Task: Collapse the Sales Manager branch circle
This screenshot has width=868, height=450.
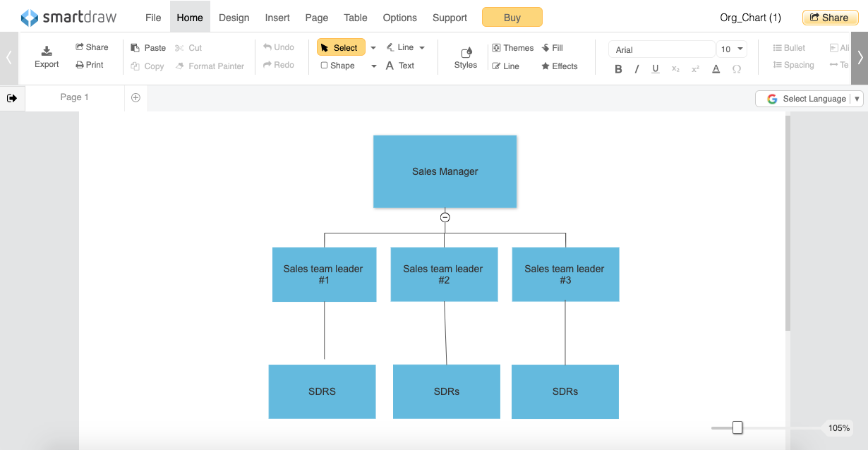Action: 445,217
